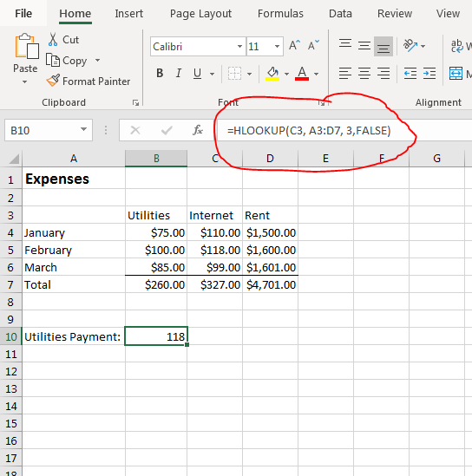Click the Paste button

(25, 58)
